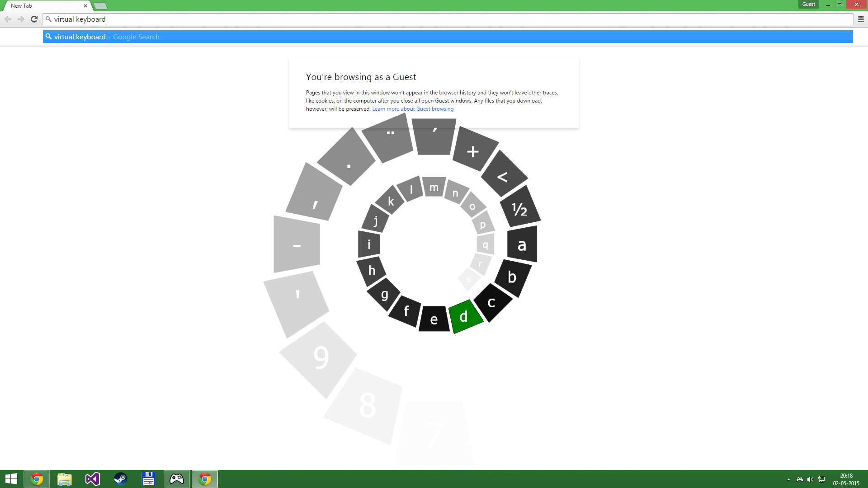The width and height of the screenshot is (868, 488).
Task: Reload the page with the refresh icon
Action: [x=34, y=19]
